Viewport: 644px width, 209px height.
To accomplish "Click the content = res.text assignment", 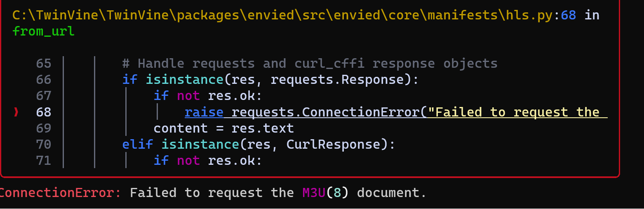I will (x=224, y=128).
